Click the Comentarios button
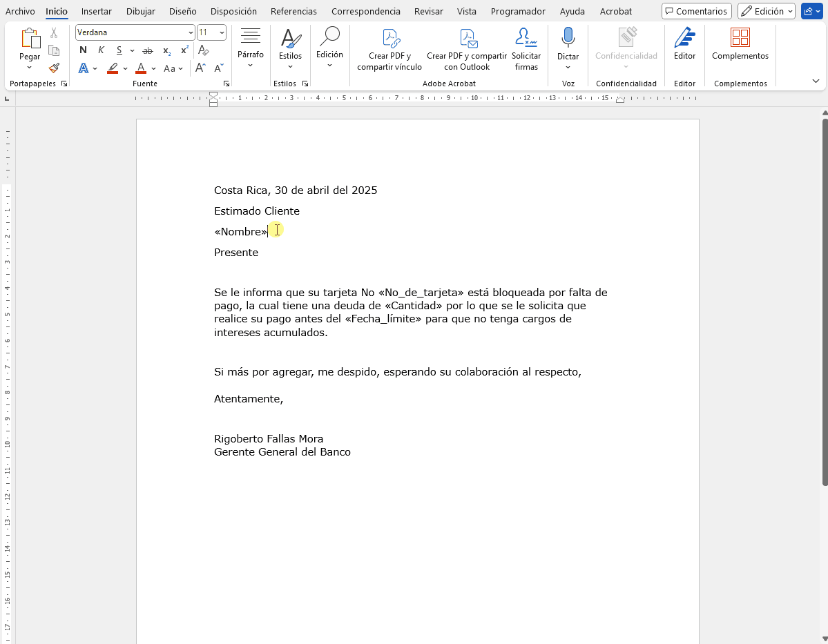 click(696, 11)
